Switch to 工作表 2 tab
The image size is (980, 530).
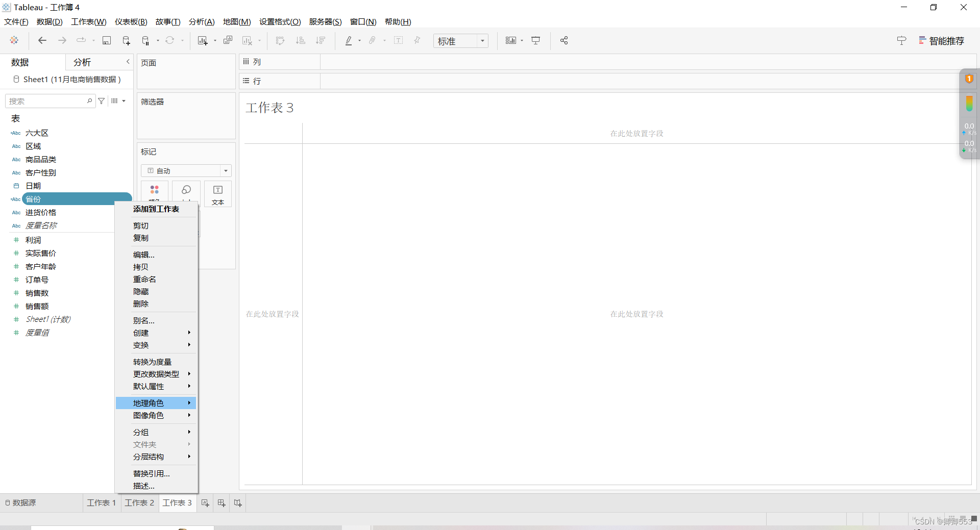coord(139,503)
